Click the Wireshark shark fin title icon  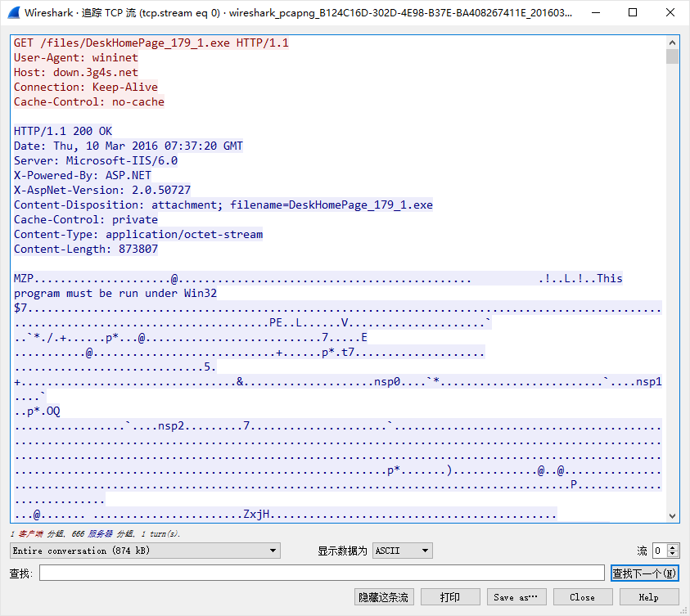pos(14,13)
